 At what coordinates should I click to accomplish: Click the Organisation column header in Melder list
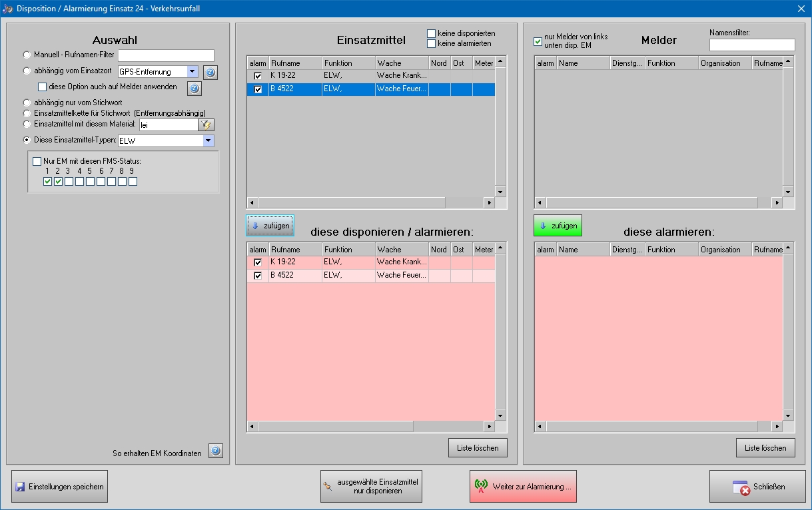pos(725,63)
